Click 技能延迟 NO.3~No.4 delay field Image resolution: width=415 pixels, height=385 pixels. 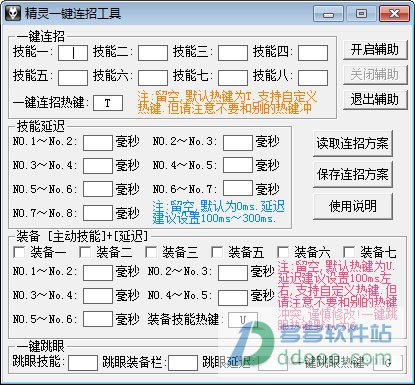pos(98,166)
